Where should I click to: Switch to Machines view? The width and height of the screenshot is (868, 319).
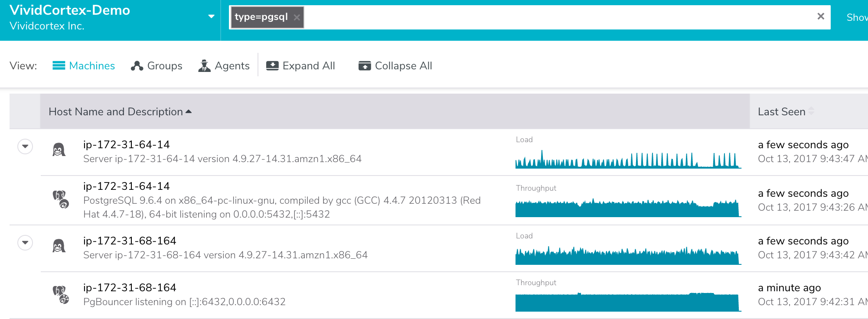click(84, 66)
